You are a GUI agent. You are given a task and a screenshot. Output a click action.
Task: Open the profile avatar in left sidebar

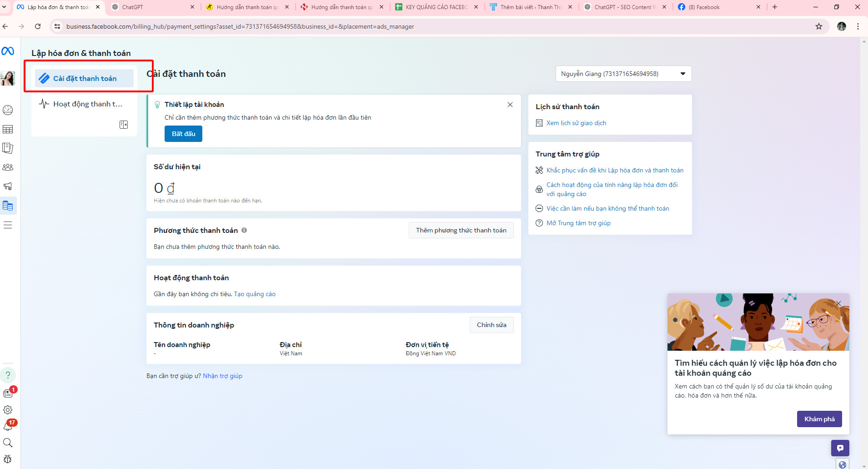pyautogui.click(x=8, y=78)
